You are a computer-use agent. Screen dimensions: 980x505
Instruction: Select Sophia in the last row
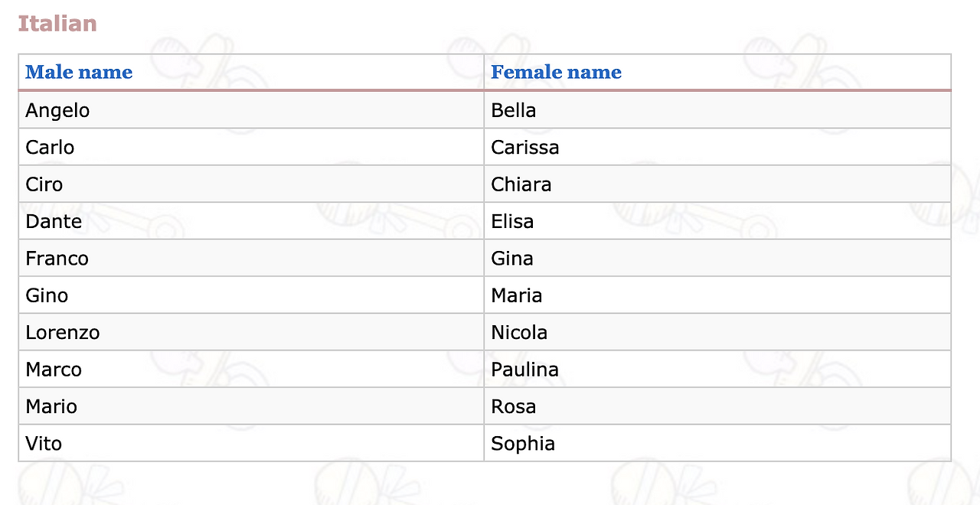523,444
